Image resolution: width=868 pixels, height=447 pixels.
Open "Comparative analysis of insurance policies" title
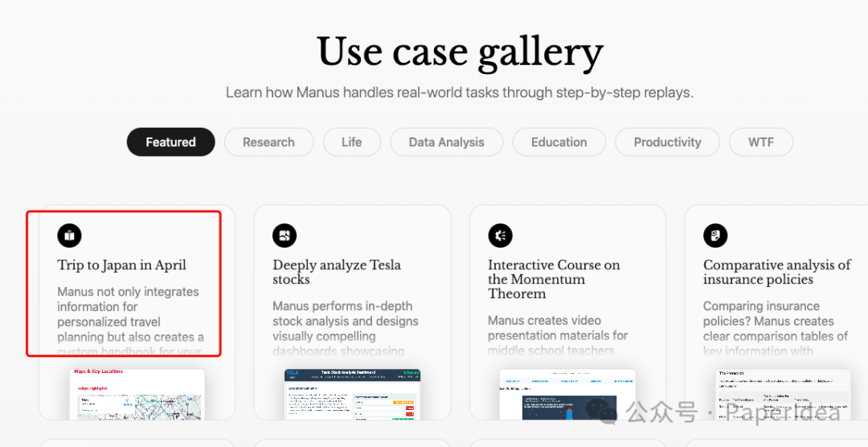776,272
